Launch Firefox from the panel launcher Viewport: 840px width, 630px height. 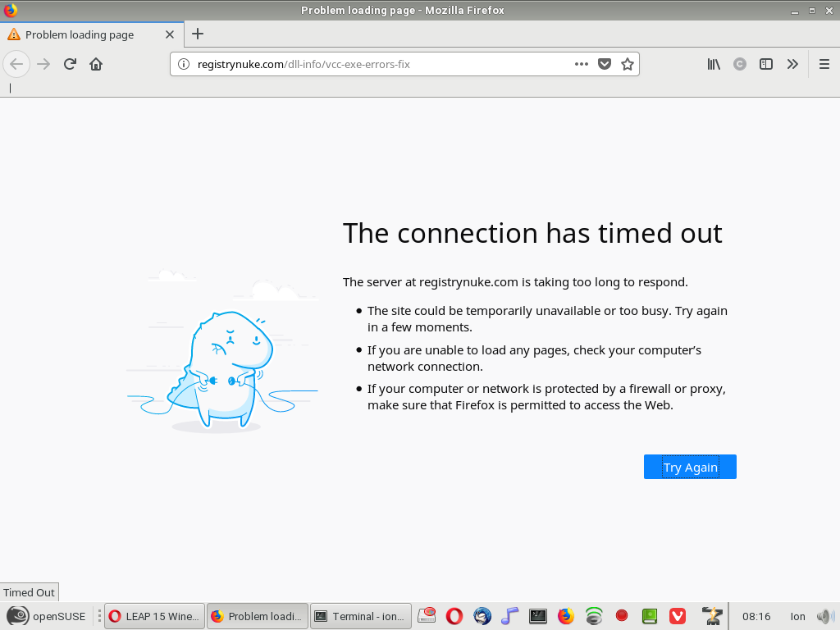tap(566, 616)
